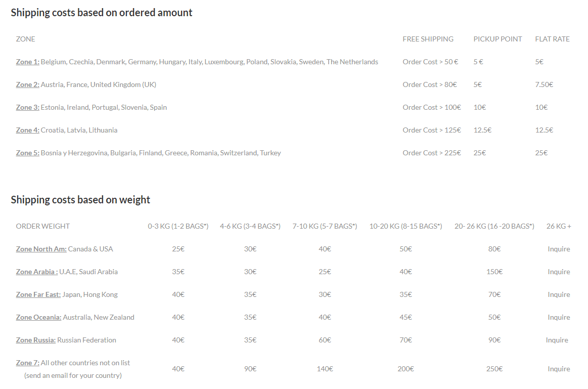Screen dimensions: 588x389
Task: Click the Zone Oceania link
Action: [x=38, y=317]
